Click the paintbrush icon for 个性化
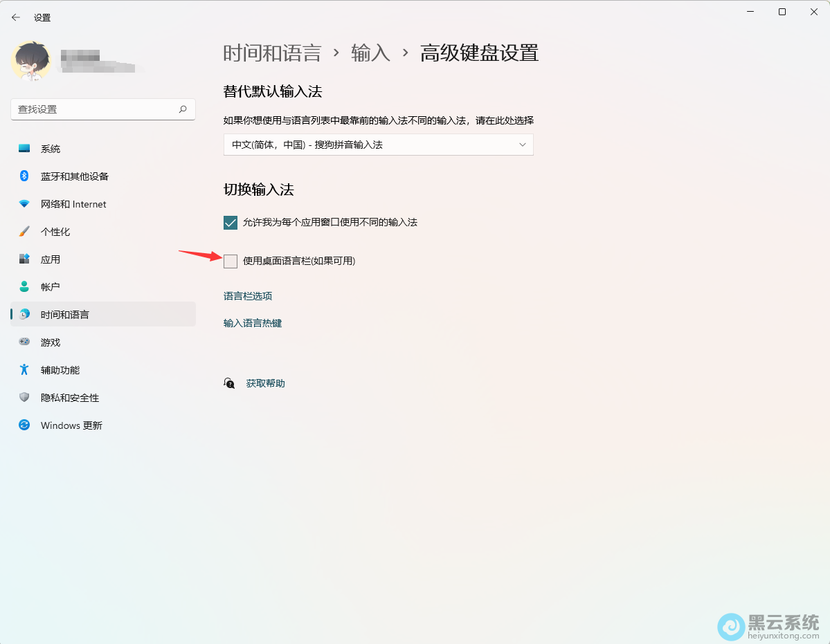 click(x=24, y=232)
